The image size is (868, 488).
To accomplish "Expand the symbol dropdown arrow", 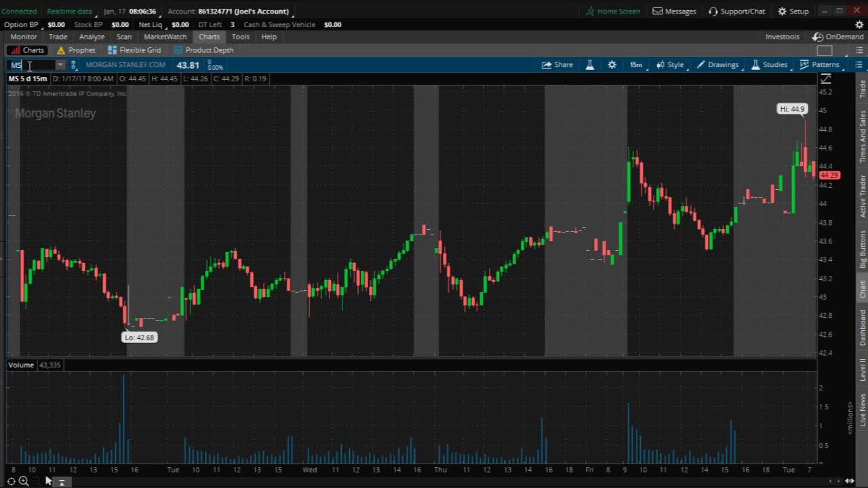I will tap(60, 65).
